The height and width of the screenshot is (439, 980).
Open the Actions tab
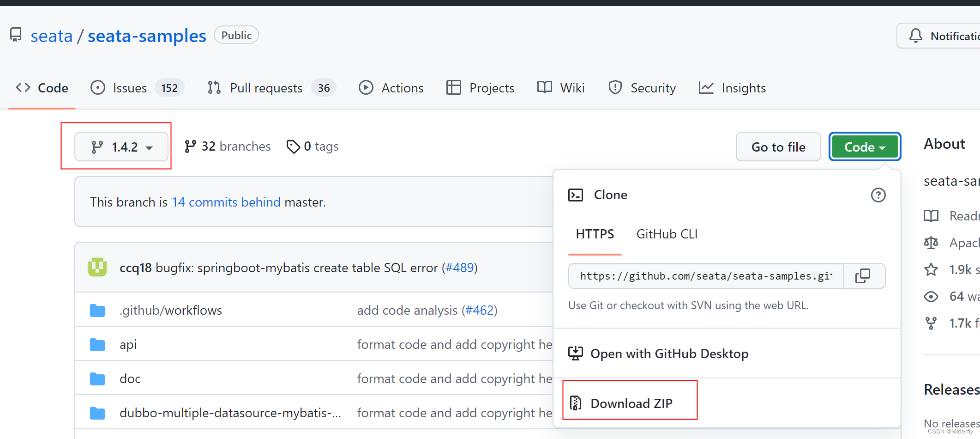pos(391,88)
